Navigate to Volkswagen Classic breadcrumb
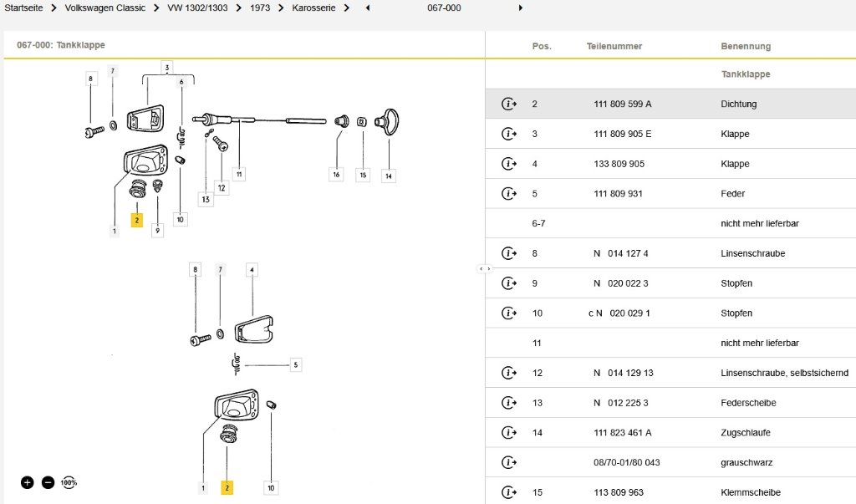The image size is (856, 504). [104, 8]
